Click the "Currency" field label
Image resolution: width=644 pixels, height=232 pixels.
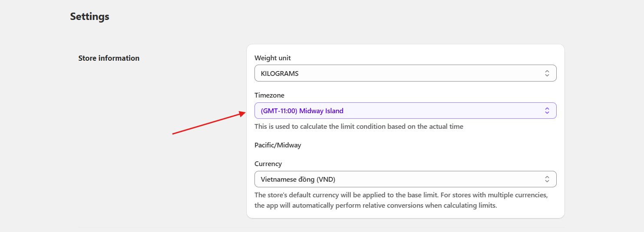pyautogui.click(x=268, y=163)
